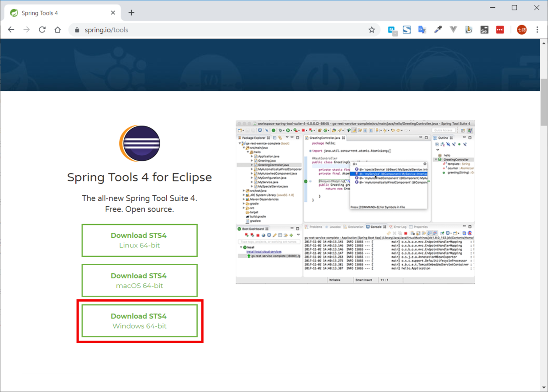View site info via the lock icon
This screenshot has height=392, width=548.
(x=77, y=30)
